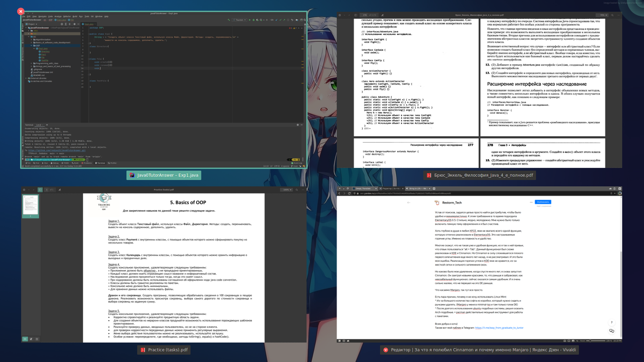The width and height of the screenshot is (644, 362).
Task: Click the chat bubbles icon in Vivaldi page
Action: (612, 331)
